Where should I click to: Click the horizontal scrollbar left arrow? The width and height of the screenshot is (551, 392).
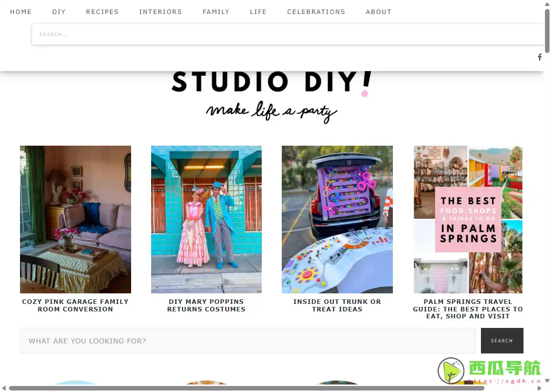click(x=5, y=388)
